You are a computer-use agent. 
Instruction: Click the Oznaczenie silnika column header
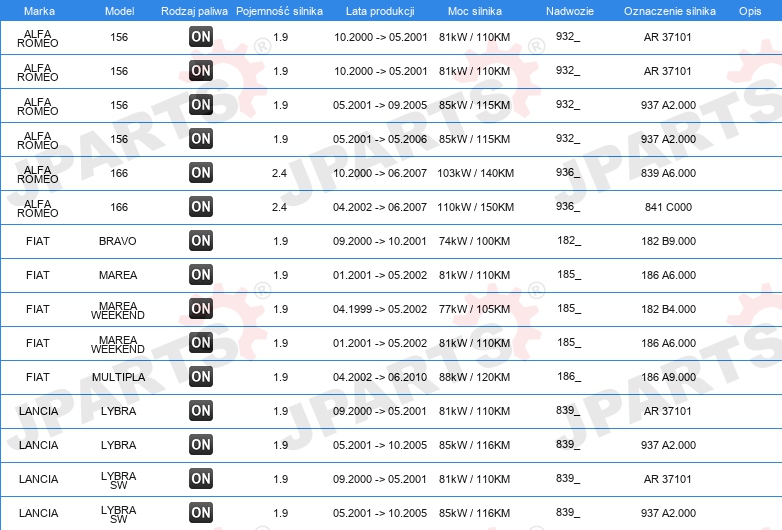click(669, 11)
